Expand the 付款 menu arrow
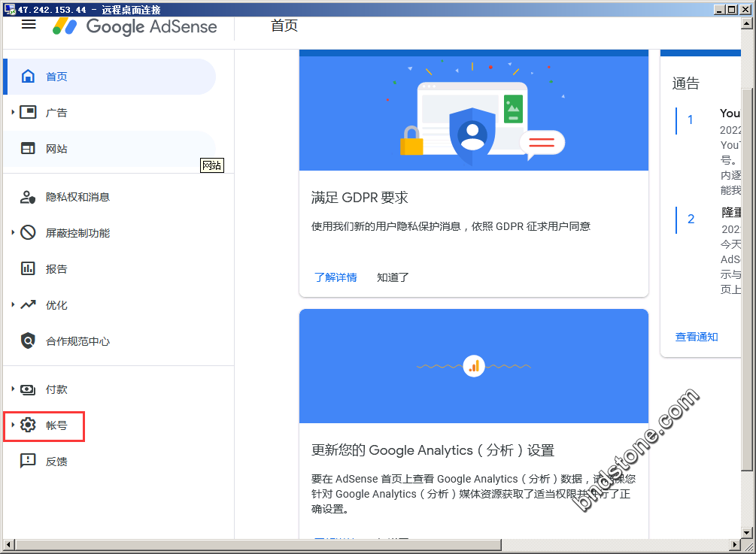The image size is (756, 554). [x=13, y=389]
